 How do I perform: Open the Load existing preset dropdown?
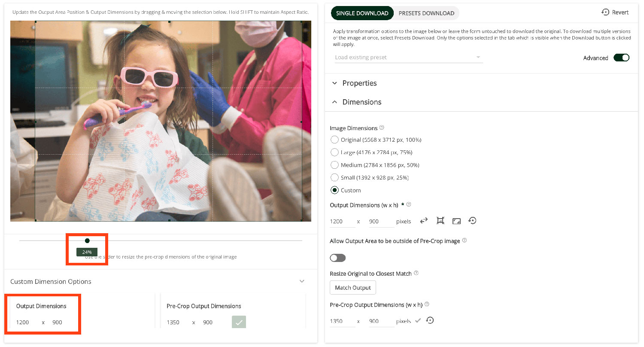click(408, 57)
